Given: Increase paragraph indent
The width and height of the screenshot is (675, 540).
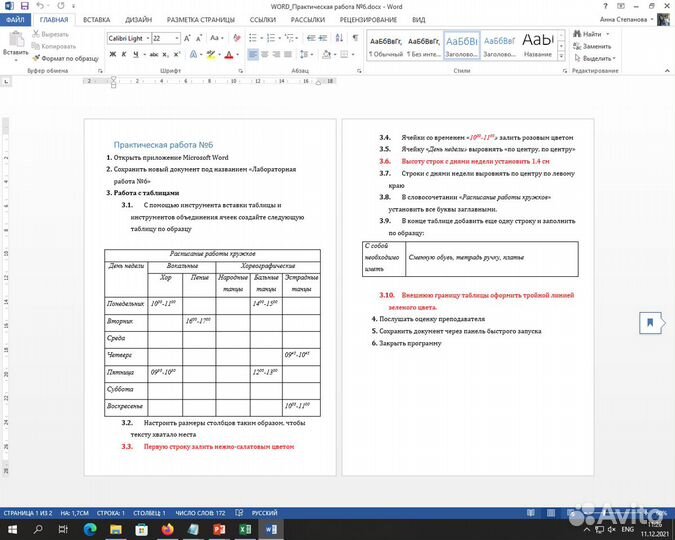Looking at the screenshot, I should coord(322,38).
